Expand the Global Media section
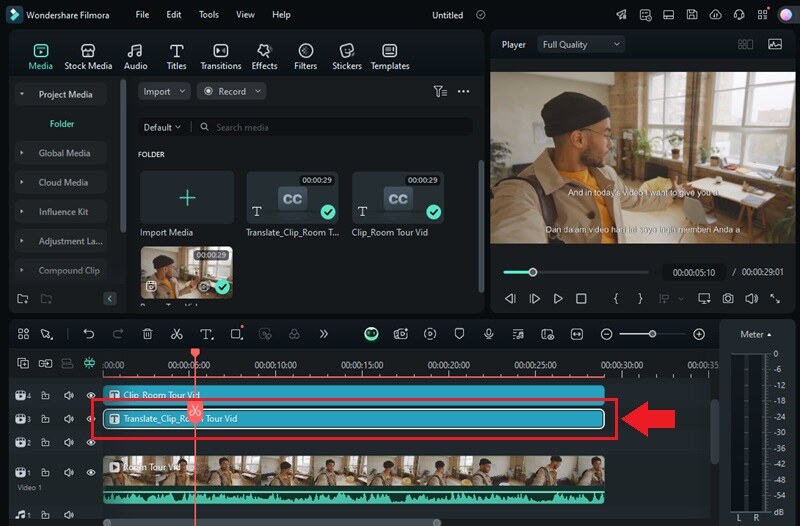 21,153
